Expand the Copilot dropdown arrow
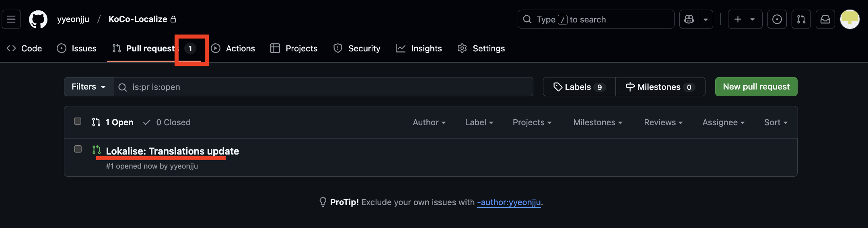Screen dimensions: 868x228 click(x=706, y=19)
